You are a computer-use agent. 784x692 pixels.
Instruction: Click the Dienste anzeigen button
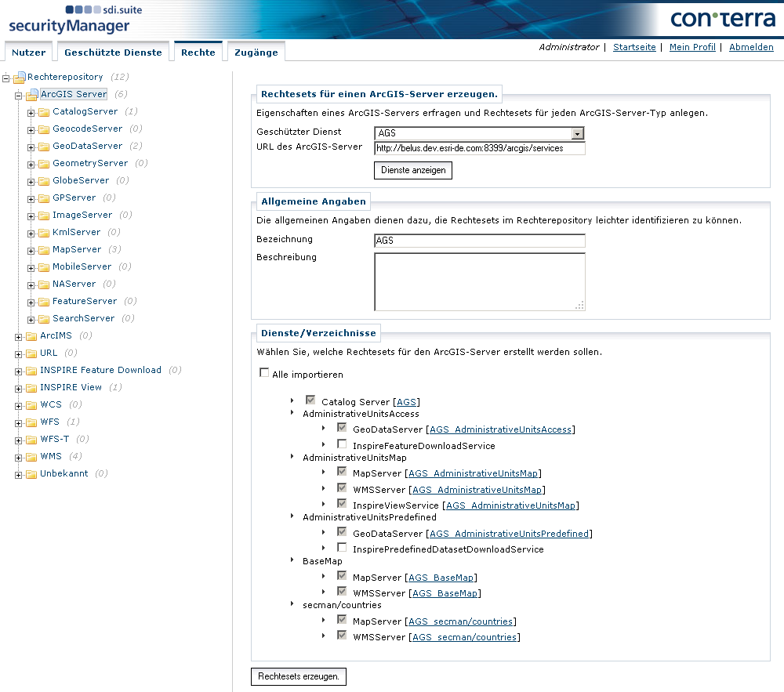tap(412, 170)
